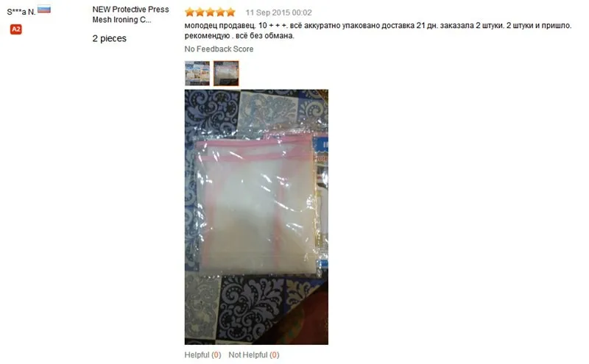
Task: Mark the review as Not Helpful
Action: click(254, 354)
